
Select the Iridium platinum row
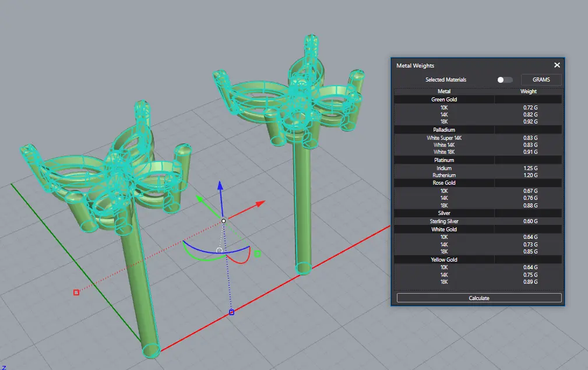click(x=444, y=168)
